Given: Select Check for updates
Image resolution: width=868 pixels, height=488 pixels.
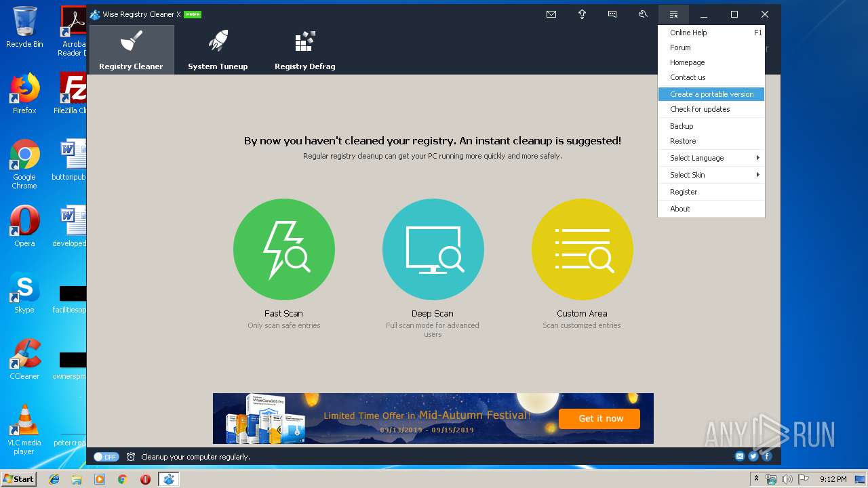Looking at the screenshot, I should point(711,109).
